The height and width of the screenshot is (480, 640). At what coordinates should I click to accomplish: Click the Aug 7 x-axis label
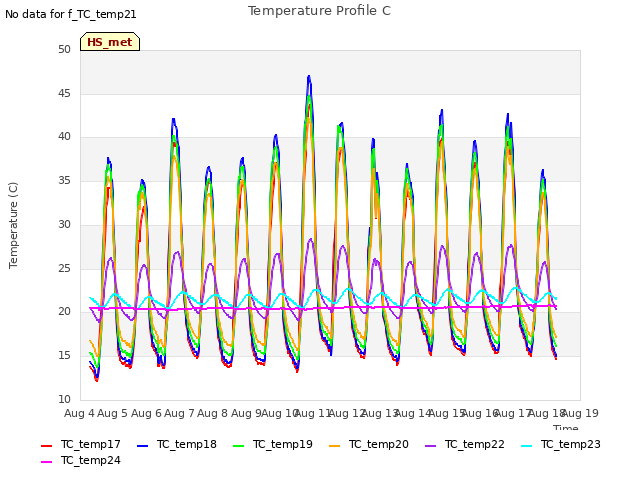click(x=179, y=413)
